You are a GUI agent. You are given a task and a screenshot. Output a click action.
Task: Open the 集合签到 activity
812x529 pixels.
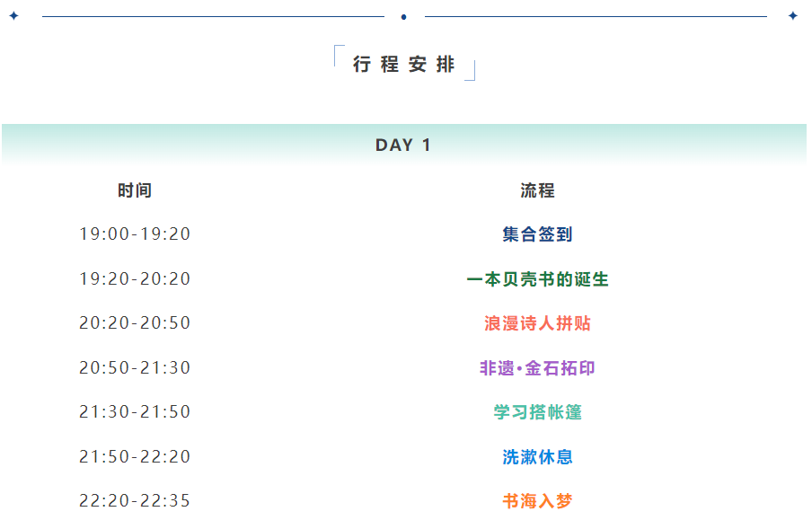[x=537, y=234]
